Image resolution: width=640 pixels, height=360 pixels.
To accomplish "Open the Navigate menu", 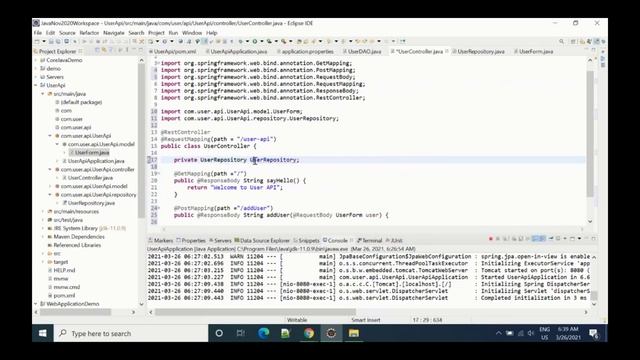I will pos(113,33).
